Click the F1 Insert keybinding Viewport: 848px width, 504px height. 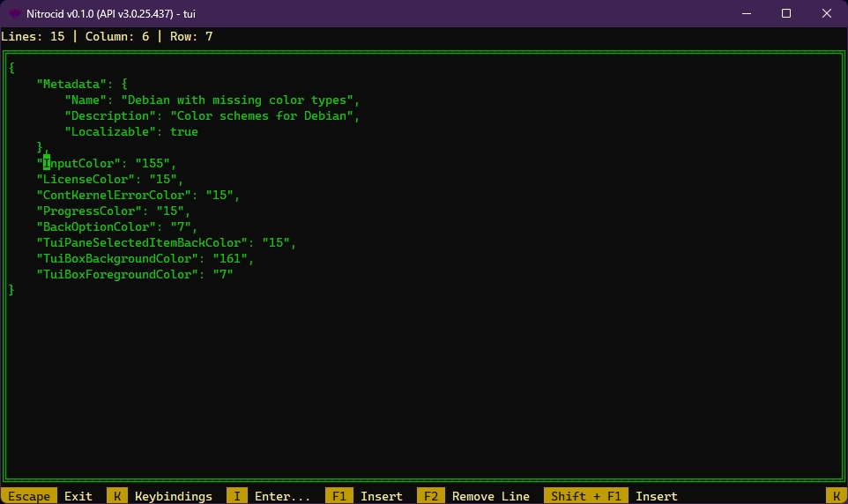364,496
